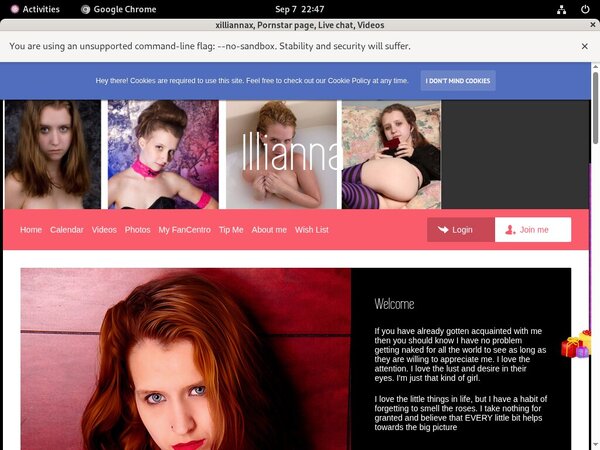Open the Activities overview
Image resolution: width=600 pixels, height=450 pixels.
click(x=33, y=9)
